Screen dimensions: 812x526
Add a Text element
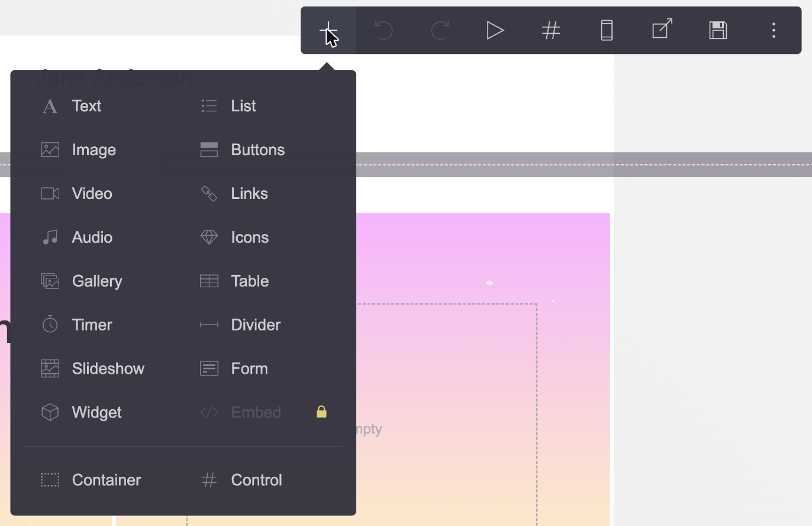[86, 106]
